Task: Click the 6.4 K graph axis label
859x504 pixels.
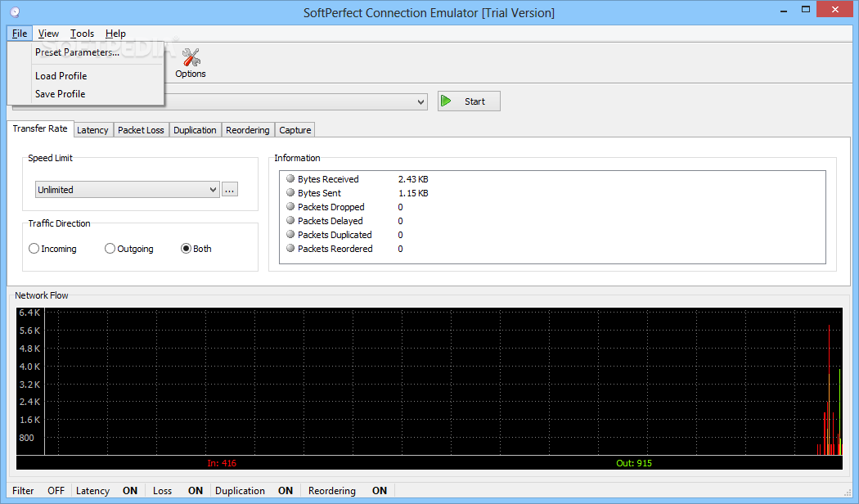Action: tap(29, 313)
